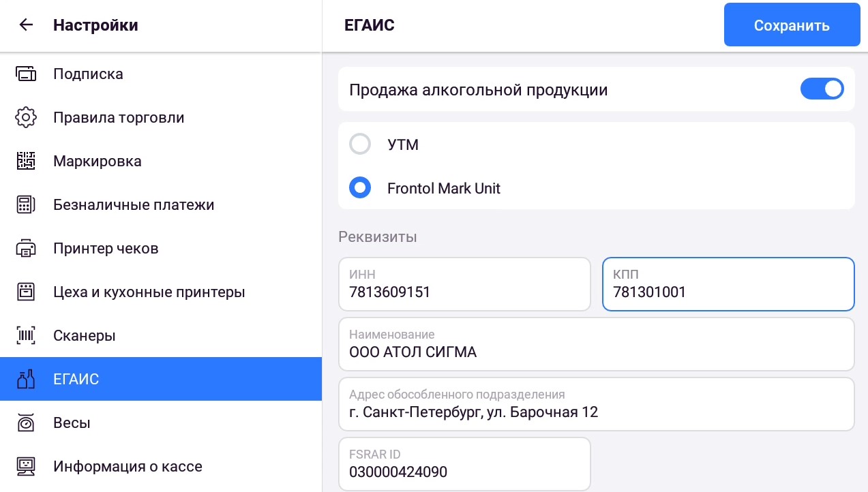Save settings with the Сохранить button

pos(792,25)
